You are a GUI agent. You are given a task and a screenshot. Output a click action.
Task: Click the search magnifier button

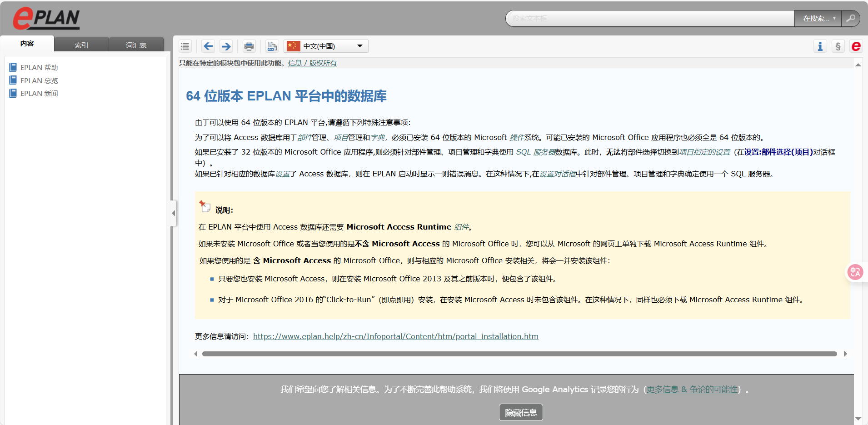[x=851, y=19]
